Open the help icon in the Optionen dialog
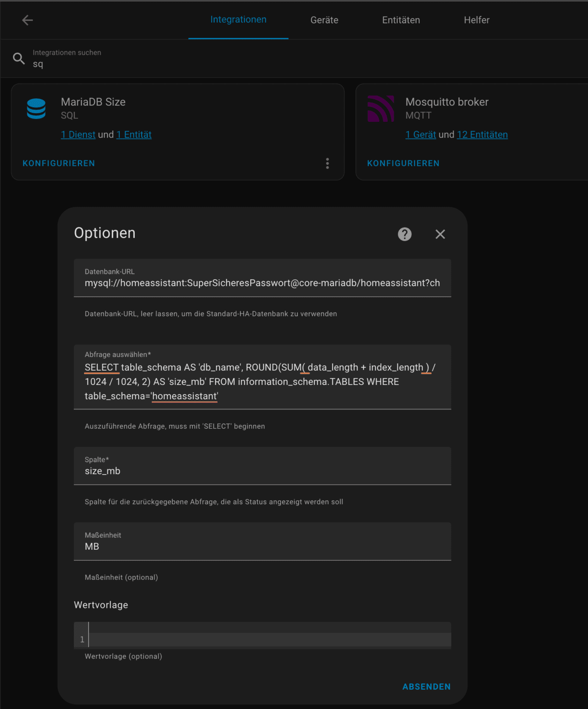This screenshot has height=709, width=588. 405,234
